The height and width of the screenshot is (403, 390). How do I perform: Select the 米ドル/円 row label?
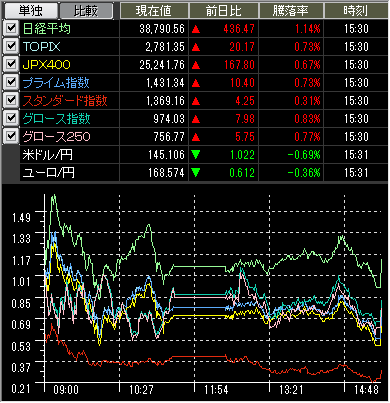tap(48, 155)
